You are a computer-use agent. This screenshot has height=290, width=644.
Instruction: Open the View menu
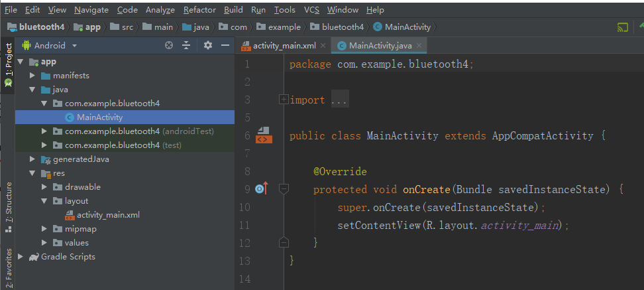(x=57, y=9)
